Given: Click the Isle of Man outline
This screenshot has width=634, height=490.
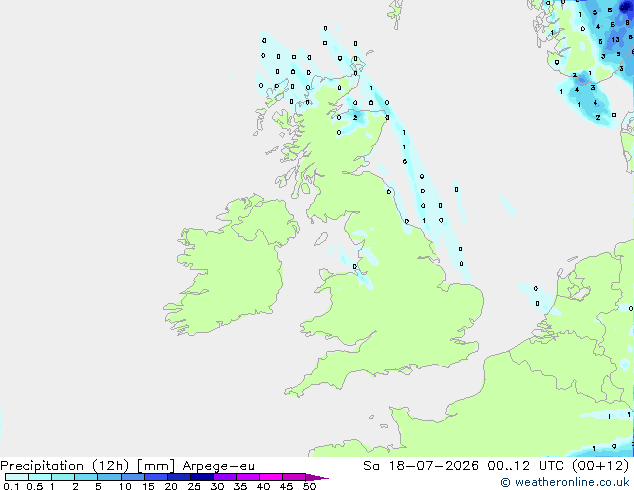Looking at the screenshot, I should [321, 239].
